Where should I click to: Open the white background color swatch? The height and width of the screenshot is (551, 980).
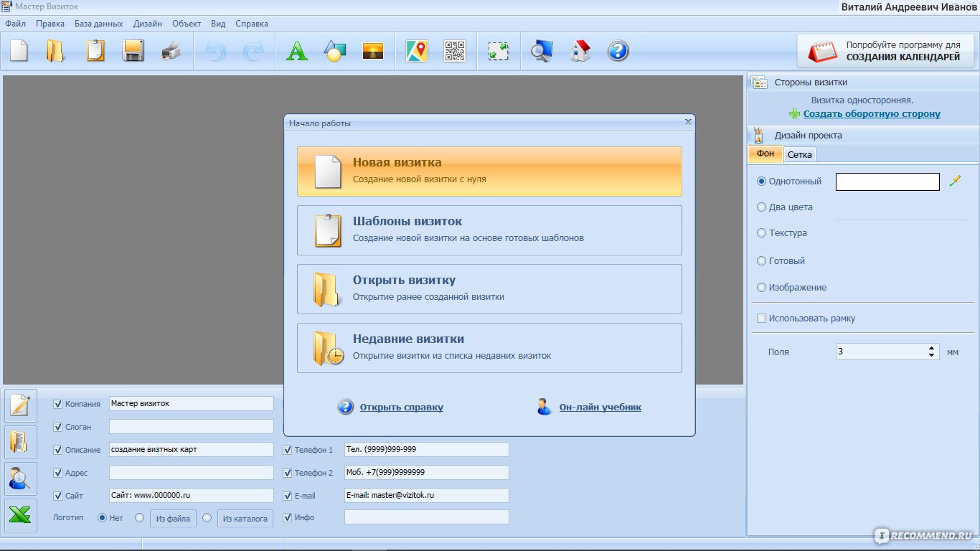[x=887, y=182]
